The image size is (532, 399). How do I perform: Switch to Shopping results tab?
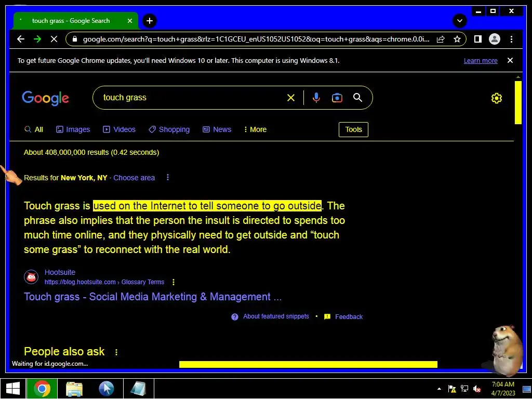[x=169, y=129]
